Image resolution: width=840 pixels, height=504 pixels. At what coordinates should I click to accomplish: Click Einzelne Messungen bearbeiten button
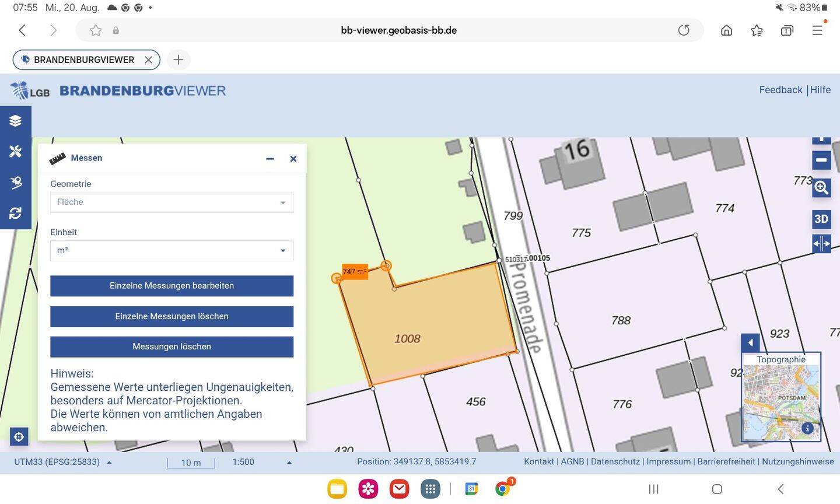[171, 286]
